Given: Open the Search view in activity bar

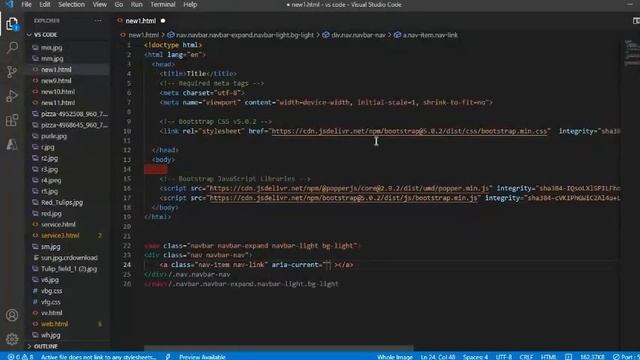Looking at the screenshot, I should (12, 48).
